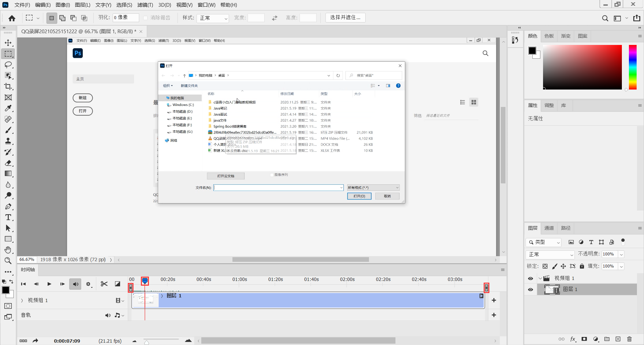The image size is (644, 345).
Task: Switch to the 色板 tab
Action: 549,36
